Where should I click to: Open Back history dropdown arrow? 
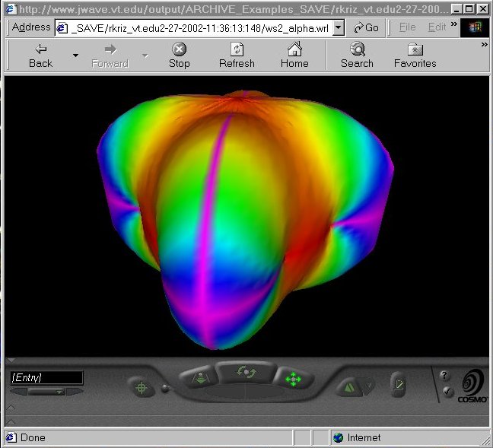tap(75, 56)
